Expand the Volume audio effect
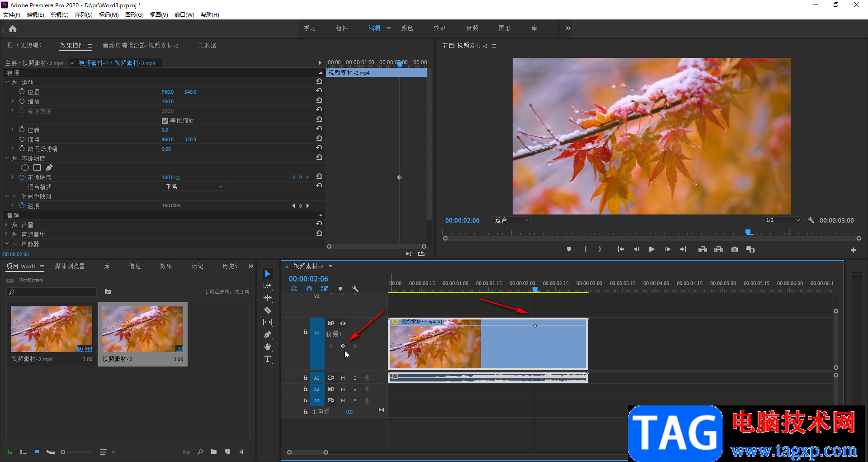Image resolution: width=868 pixels, height=462 pixels. (7, 224)
